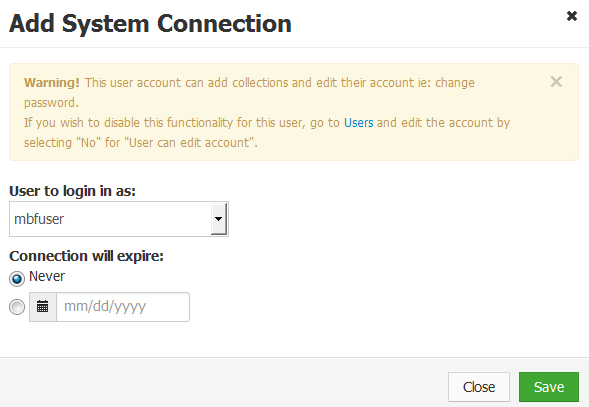Screen dimensions: 589x407
Task: Close the Add System Connection dialog via X
Action: click(x=572, y=16)
